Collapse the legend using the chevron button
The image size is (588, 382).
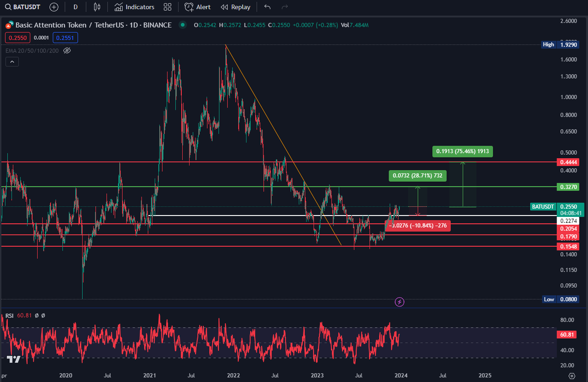[x=12, y=61]
